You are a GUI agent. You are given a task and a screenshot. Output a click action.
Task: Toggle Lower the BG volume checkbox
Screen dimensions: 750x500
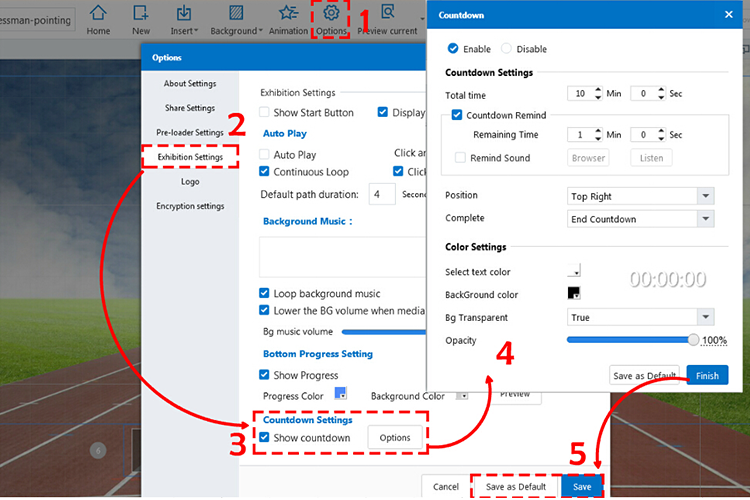tap(264, 310)
